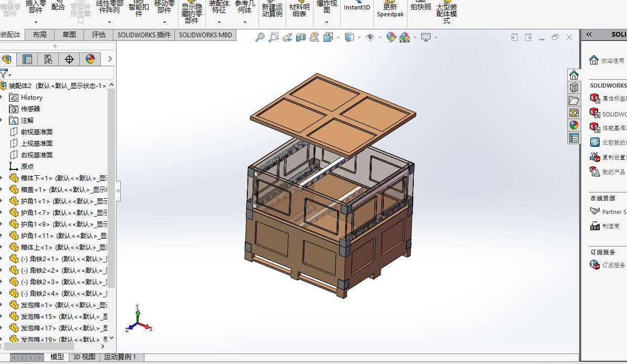Viewport: 627px width, 364px height.
Task: Open the Dynamic Annotation Views icon
Action: [x=315, y=37]
